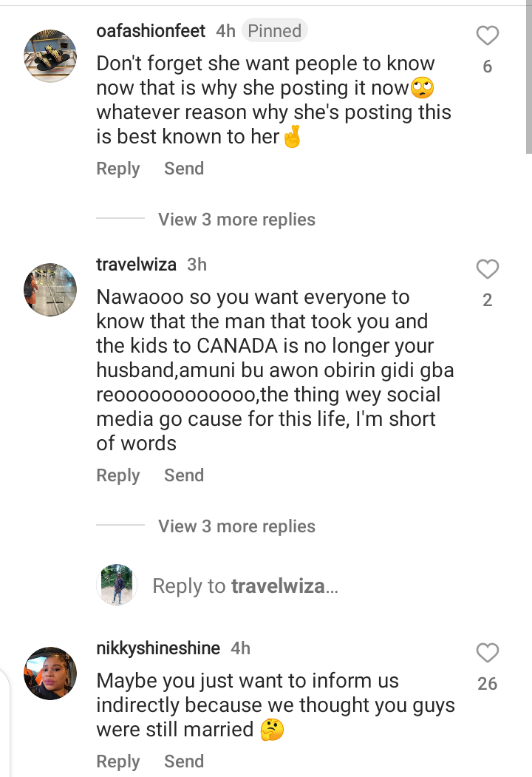Like nikkyshineshine's comment via heart icon
Screen dimensions: 532x777
[488, 653]
